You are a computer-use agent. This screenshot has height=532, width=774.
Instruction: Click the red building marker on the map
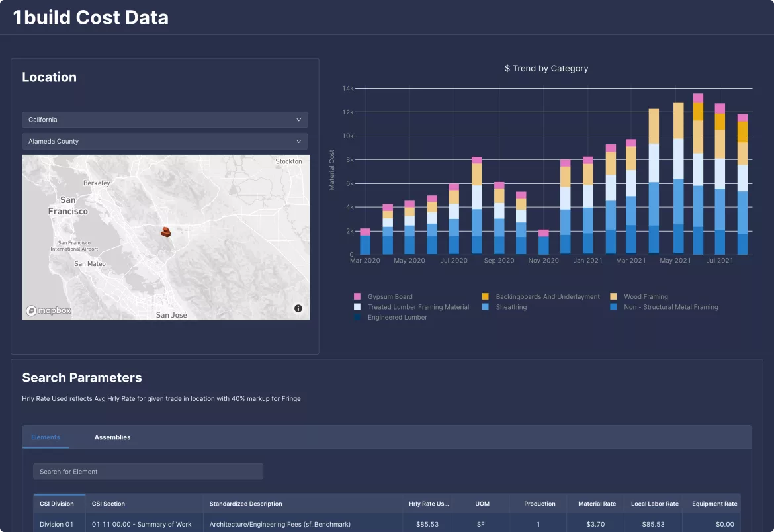pyautogui.click(x=165, y=232)
